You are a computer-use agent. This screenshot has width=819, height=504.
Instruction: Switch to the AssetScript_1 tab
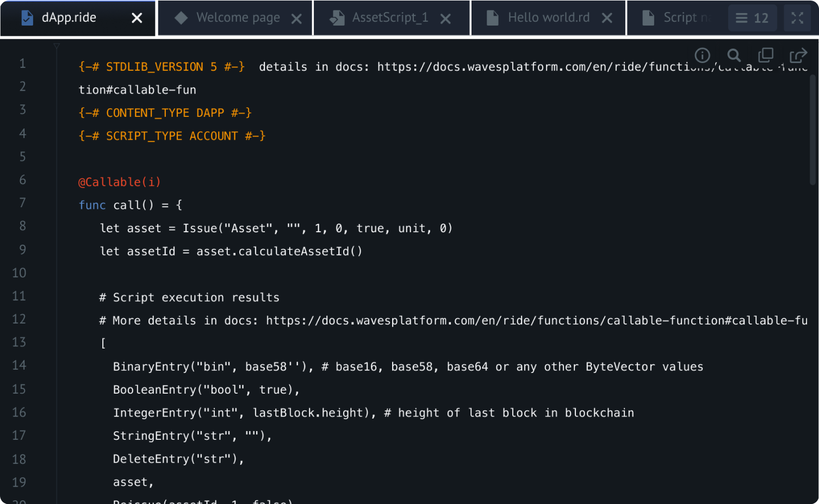click(390, 18)
